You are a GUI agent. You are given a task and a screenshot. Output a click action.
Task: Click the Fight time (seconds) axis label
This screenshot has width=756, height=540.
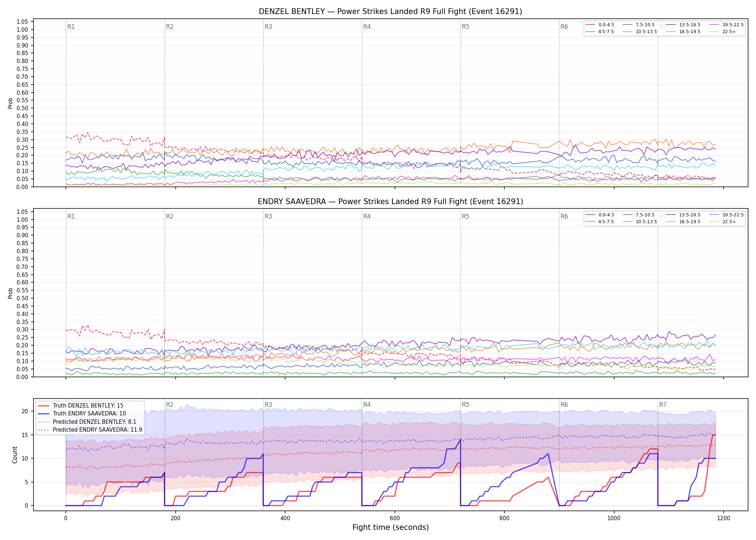[391, 527]
